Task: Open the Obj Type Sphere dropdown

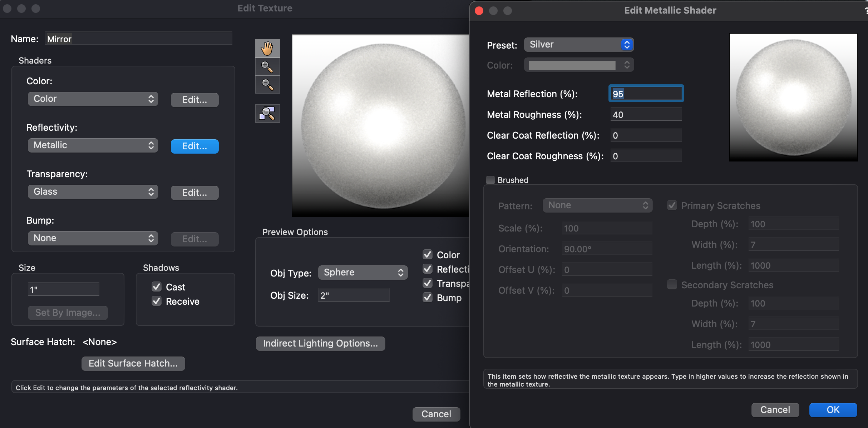Action: [362, 272]
